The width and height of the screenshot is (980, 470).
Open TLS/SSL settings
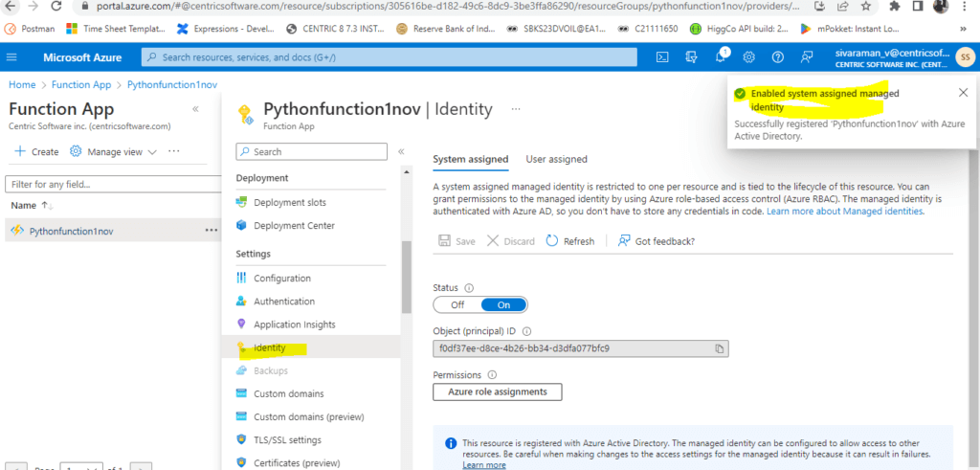click(287, 440)
